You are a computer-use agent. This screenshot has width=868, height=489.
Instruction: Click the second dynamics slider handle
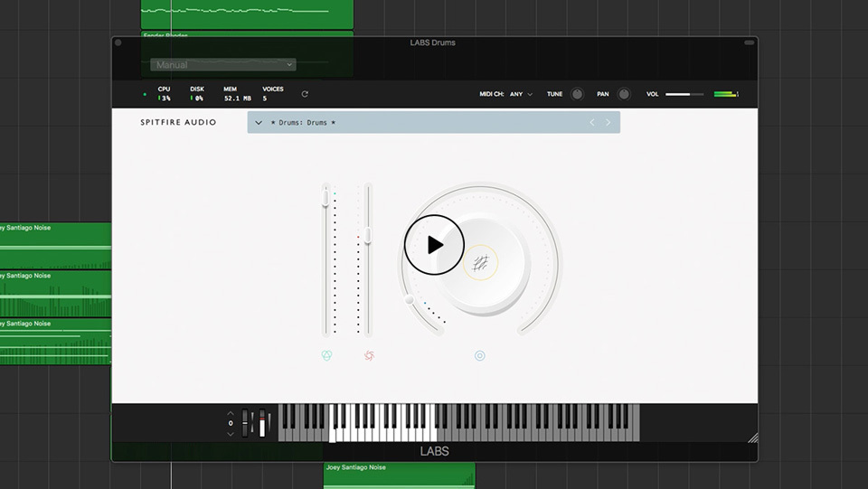(x=368, y=234)
